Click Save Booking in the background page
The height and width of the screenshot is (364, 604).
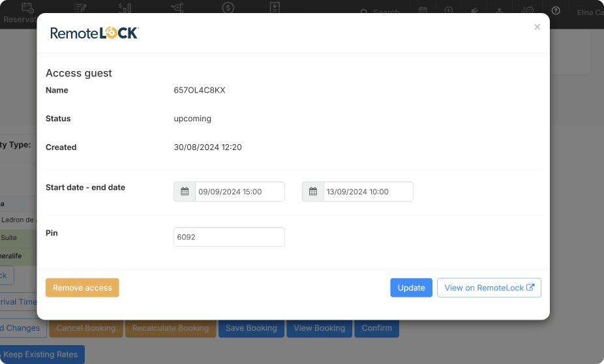tap(251, 328)
